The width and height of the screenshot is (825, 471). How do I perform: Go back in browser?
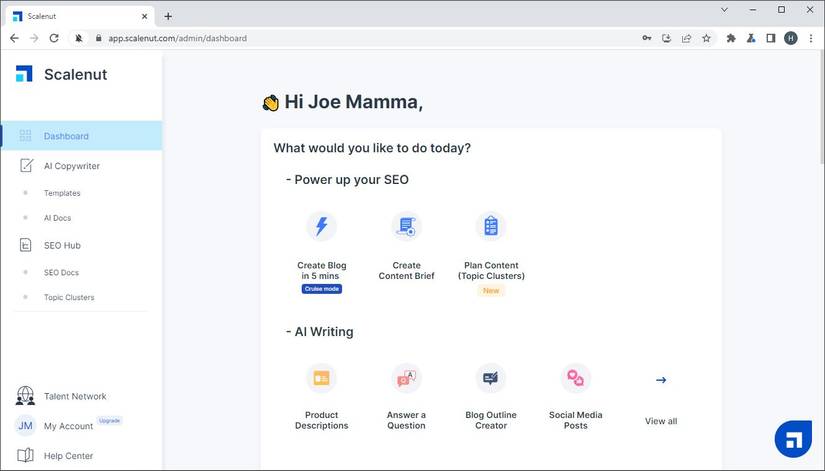14,38
